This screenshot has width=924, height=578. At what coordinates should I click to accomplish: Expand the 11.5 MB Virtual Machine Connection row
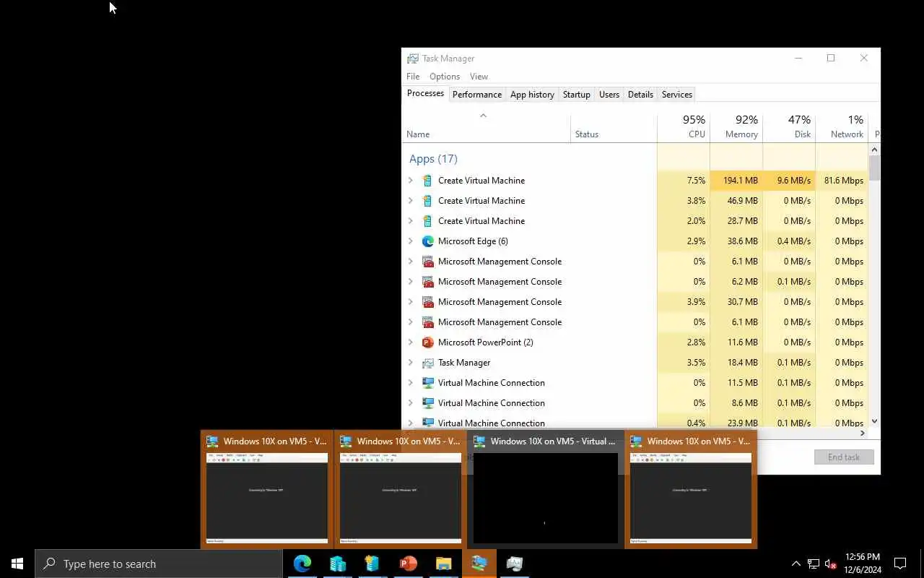click(x=411, y=383)
